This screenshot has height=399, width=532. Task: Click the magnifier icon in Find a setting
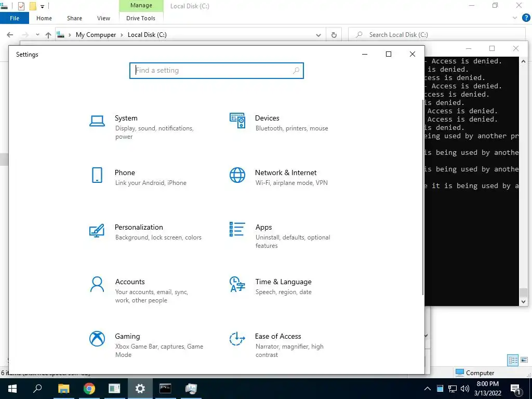point(296,70)
